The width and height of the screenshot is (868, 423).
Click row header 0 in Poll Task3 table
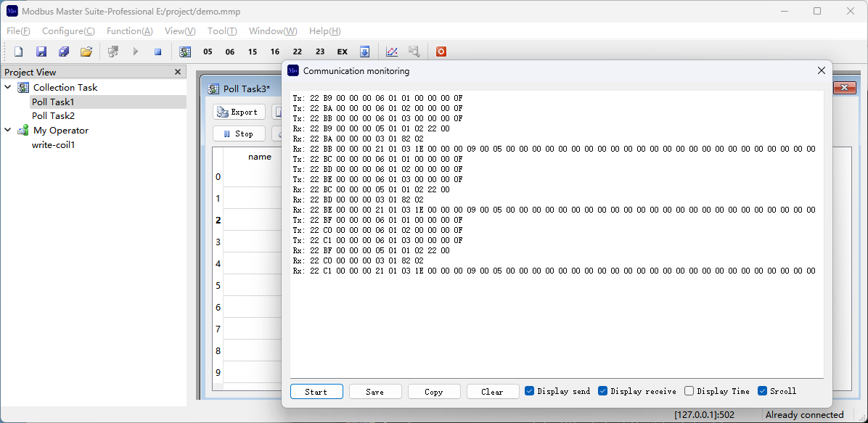point(218,176)
